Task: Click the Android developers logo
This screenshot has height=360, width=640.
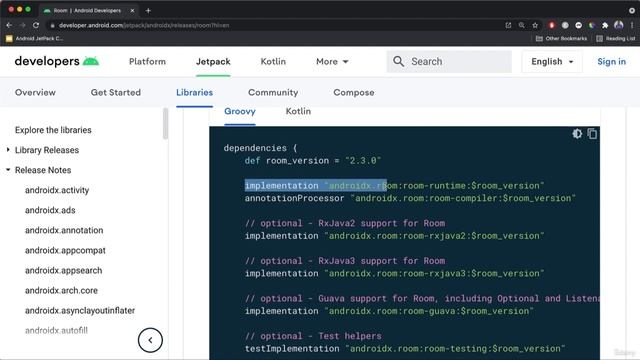Action: click(57, 61)
